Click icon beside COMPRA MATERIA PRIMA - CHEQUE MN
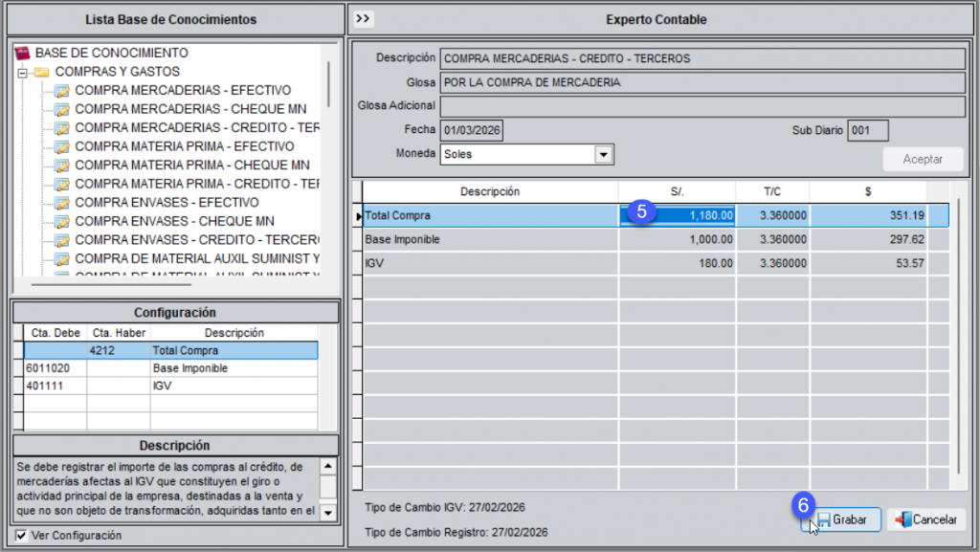This screenshot has height=552, width=980. pos(61,166)
